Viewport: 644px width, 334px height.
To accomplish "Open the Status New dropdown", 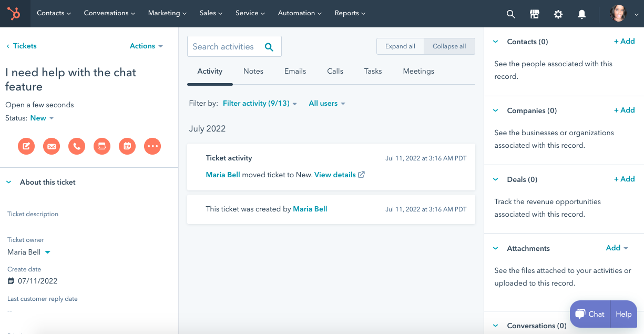I will [x=42, y=118].
